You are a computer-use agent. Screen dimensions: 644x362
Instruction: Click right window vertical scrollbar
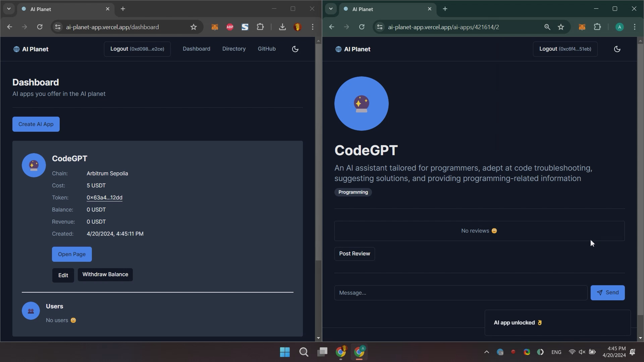coord(640,179)
